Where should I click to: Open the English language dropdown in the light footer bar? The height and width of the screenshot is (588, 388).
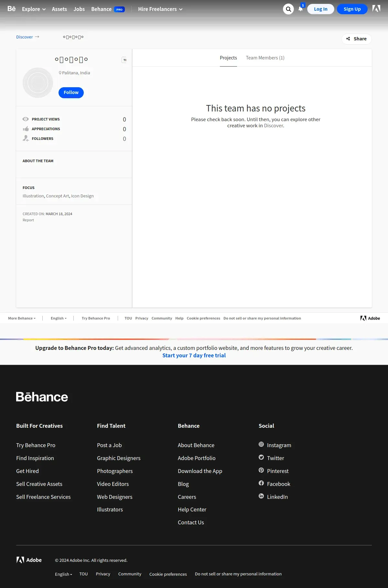(x=59, y=318)
